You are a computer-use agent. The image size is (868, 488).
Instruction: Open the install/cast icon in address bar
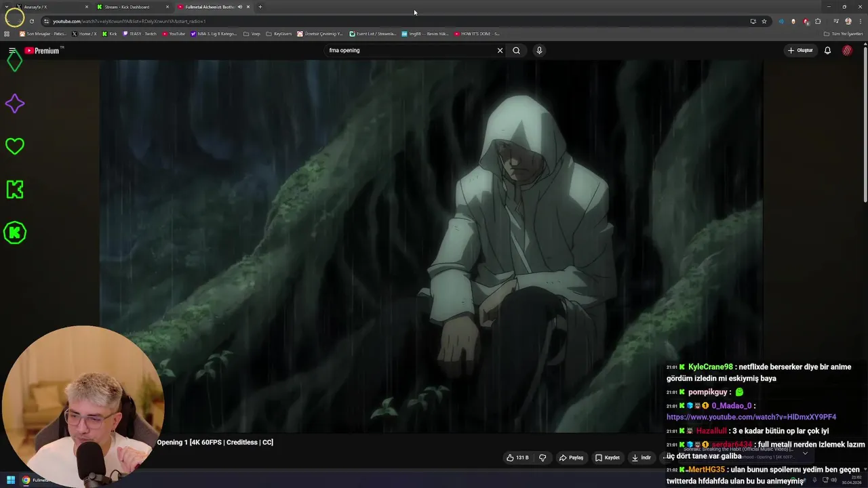(x=753, y=21)
